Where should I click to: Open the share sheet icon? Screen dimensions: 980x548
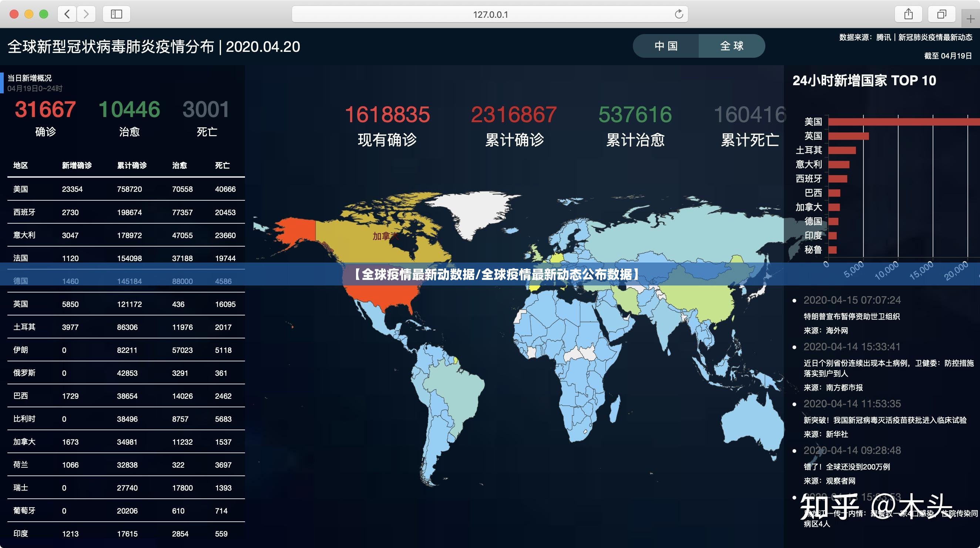pyautogui.click(x=909, y=14)
